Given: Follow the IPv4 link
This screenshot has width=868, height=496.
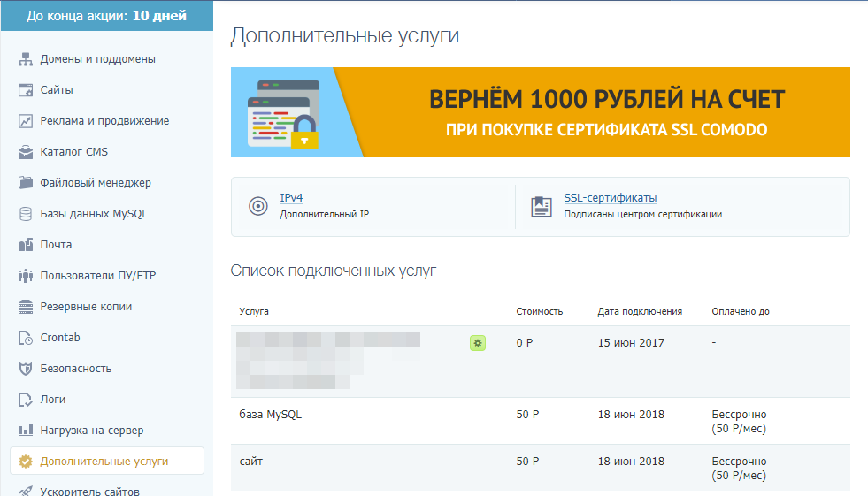Looking at the screenshot, I should (291, 198).
